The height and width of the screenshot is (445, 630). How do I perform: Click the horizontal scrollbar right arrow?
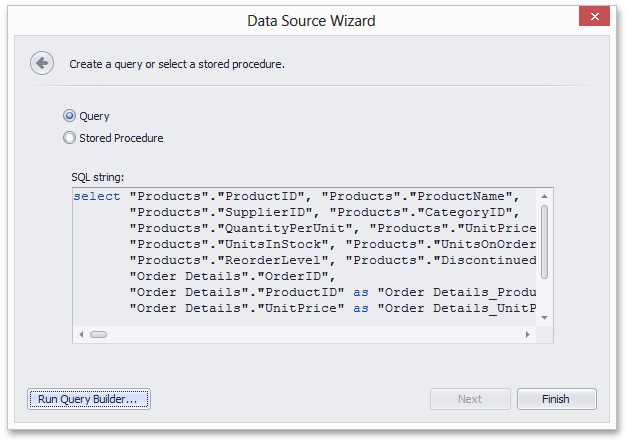(528, 334)
